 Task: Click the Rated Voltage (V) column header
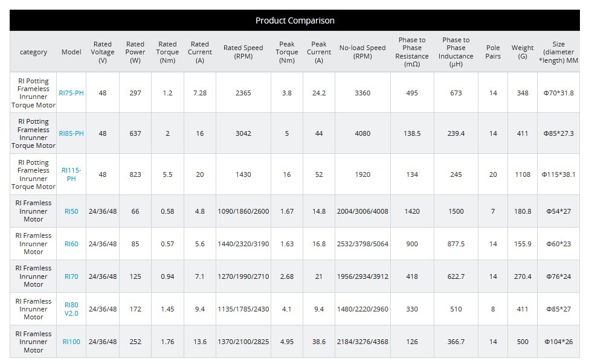tap(103, 52)
